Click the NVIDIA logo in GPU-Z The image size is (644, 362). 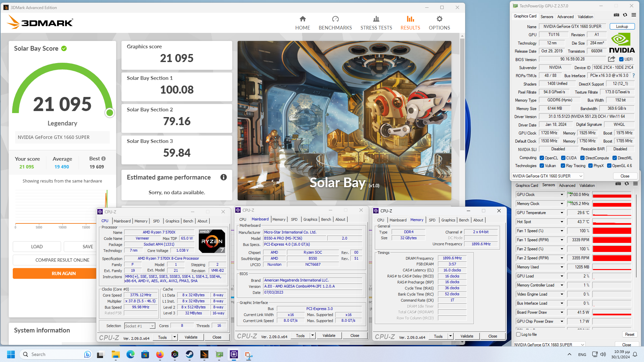622,43
